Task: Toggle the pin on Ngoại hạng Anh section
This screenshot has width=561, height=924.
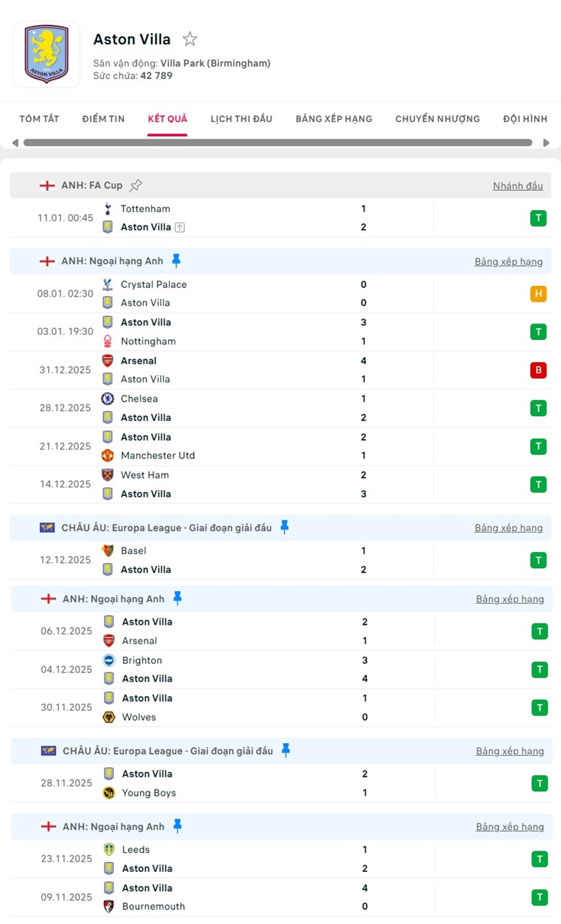Action: [177, 261]
